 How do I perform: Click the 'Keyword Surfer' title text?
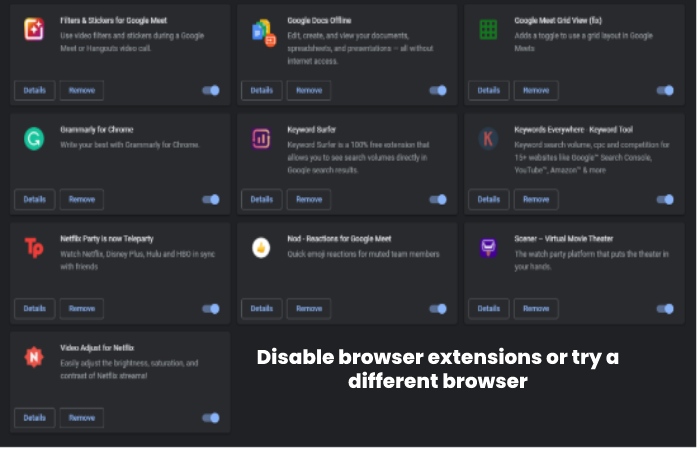point(312,130)
